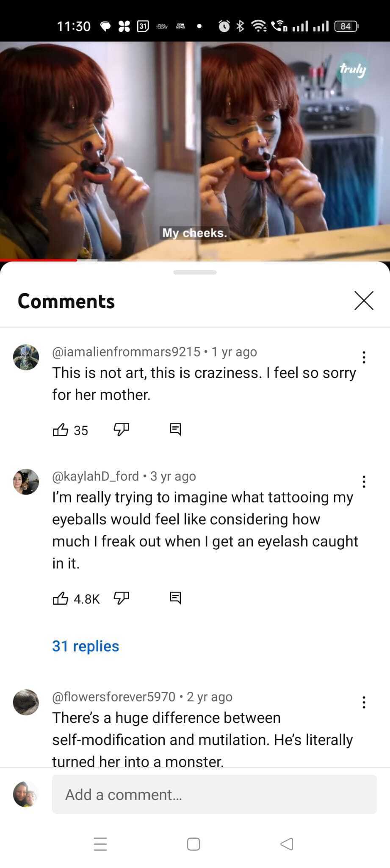390x868 pixels.
Task: Dislike the eyeball tattooing comment
Action: (x=121, y=598)
